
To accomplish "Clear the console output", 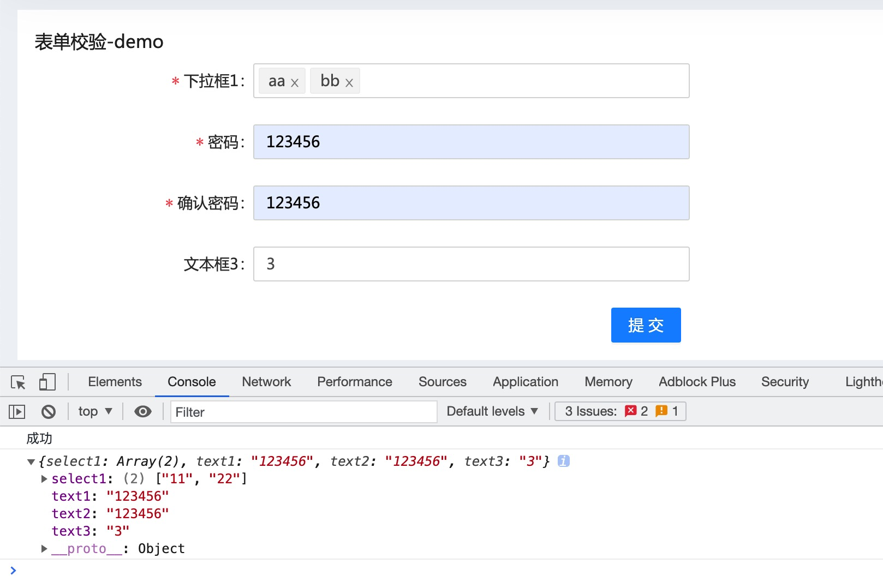I will (49, 411).
